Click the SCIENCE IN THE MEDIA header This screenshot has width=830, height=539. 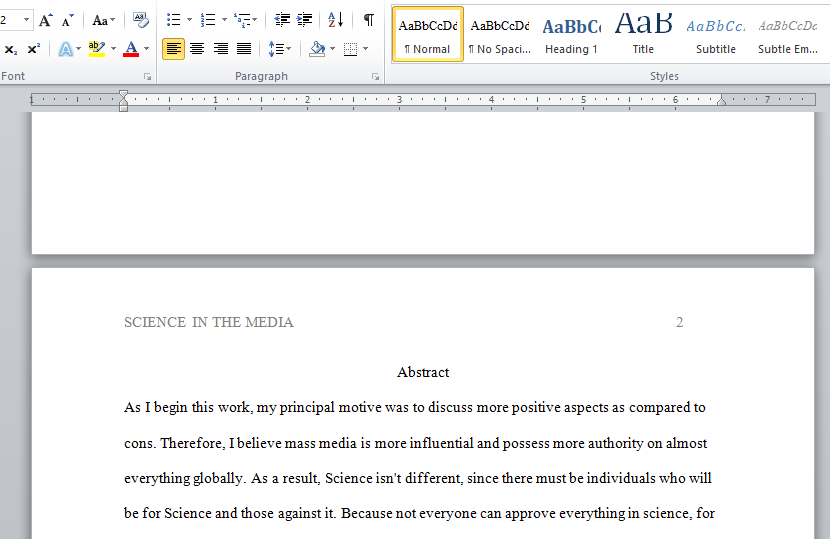tap(209, 322)
